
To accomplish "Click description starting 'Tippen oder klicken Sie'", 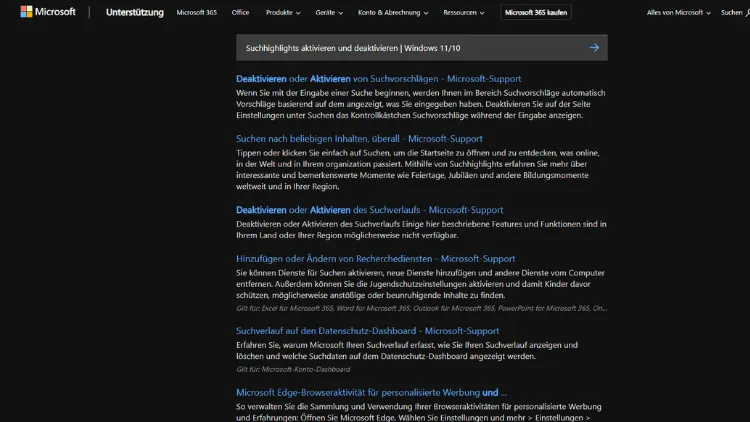I will [418, 170].
